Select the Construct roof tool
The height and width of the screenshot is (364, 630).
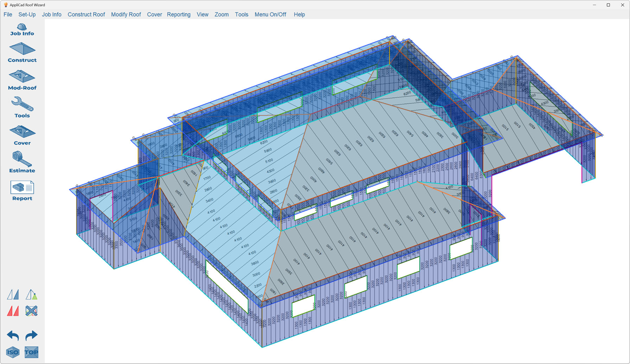pyautogui.click(x=22, y=52)
